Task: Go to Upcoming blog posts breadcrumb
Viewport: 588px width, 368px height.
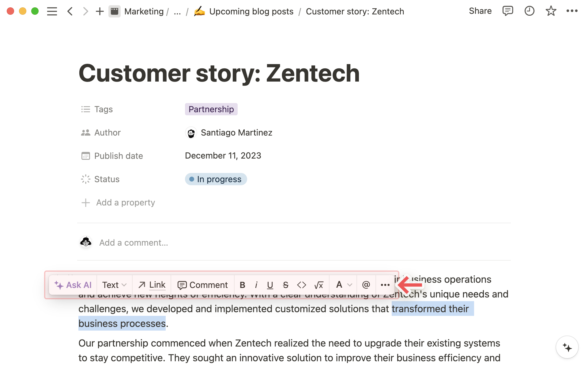Action: (251, 12)
